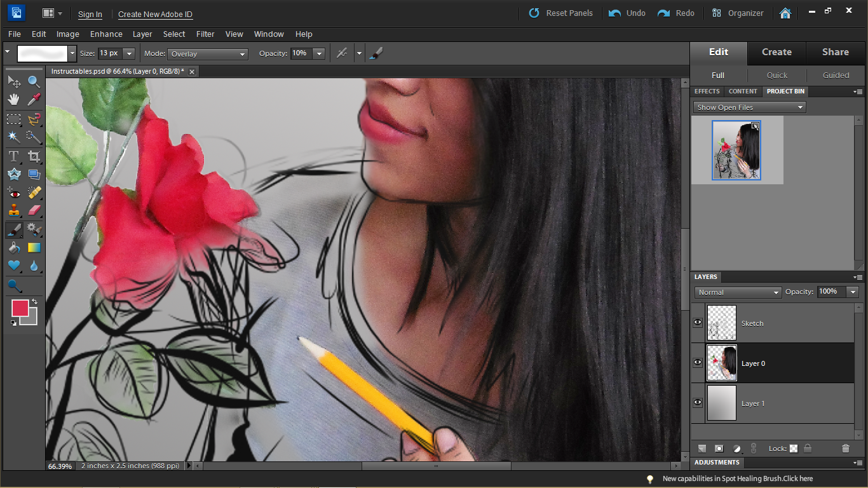Select the Custom Shape heart tool
The image size is (868, 488).
click(x=14, y=266)
